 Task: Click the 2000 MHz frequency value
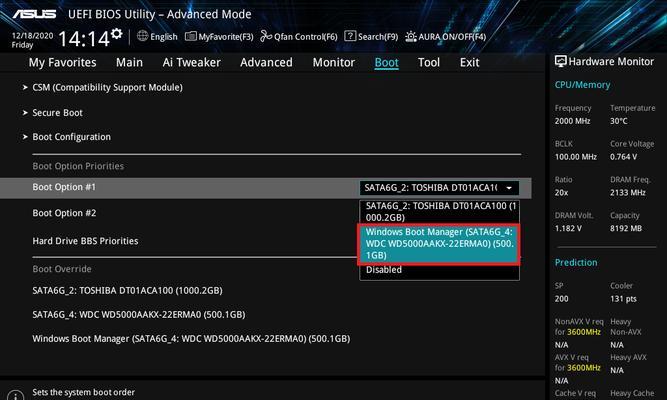[573, 121]
